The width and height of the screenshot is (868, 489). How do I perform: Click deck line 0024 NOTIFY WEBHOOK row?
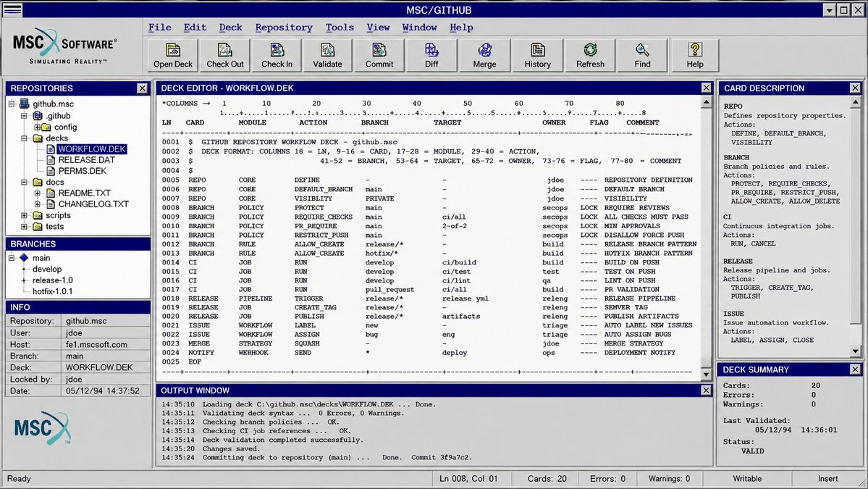pos(418,352)
